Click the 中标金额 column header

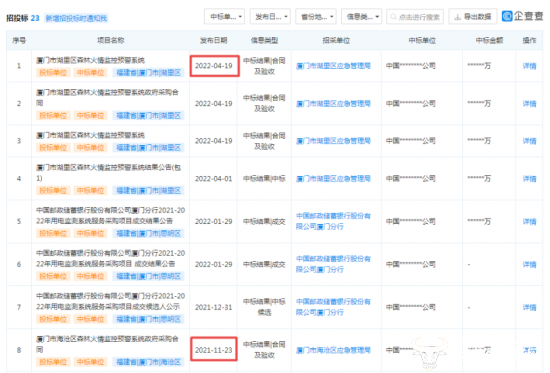pyautogui.click(x=489, y=40)
